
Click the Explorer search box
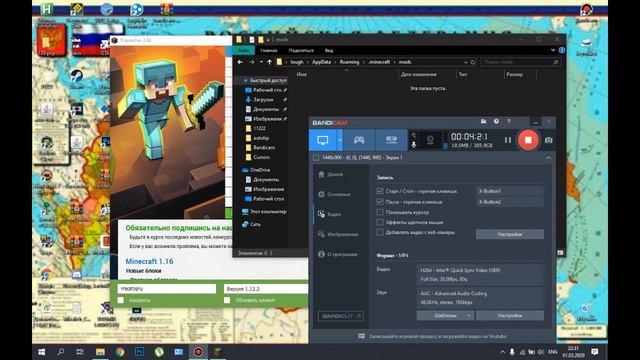tap(521, 62)
